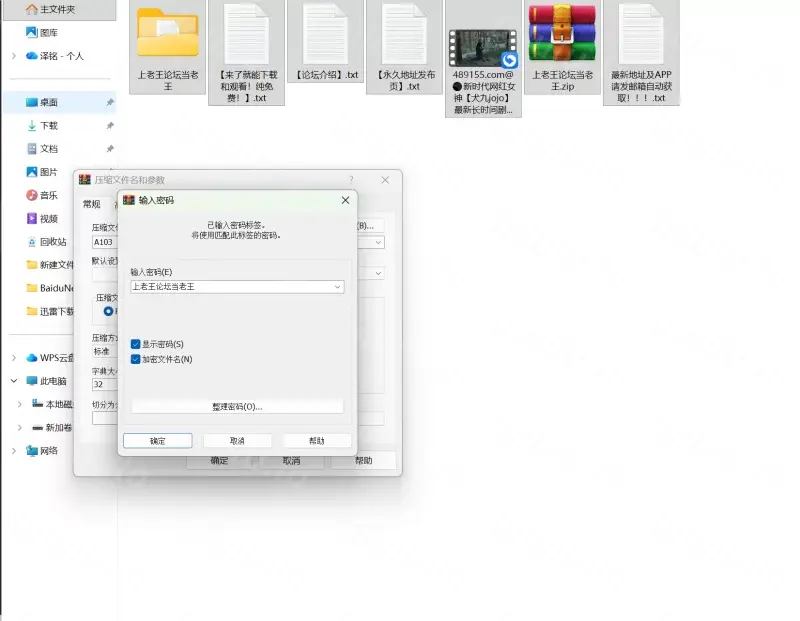
Task: Select the 【永久地址发布页】.txt file icon
Action: [x=405, y=33]
